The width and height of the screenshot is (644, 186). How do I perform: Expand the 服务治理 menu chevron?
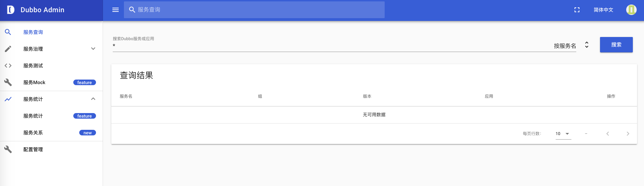click(93, 49)
